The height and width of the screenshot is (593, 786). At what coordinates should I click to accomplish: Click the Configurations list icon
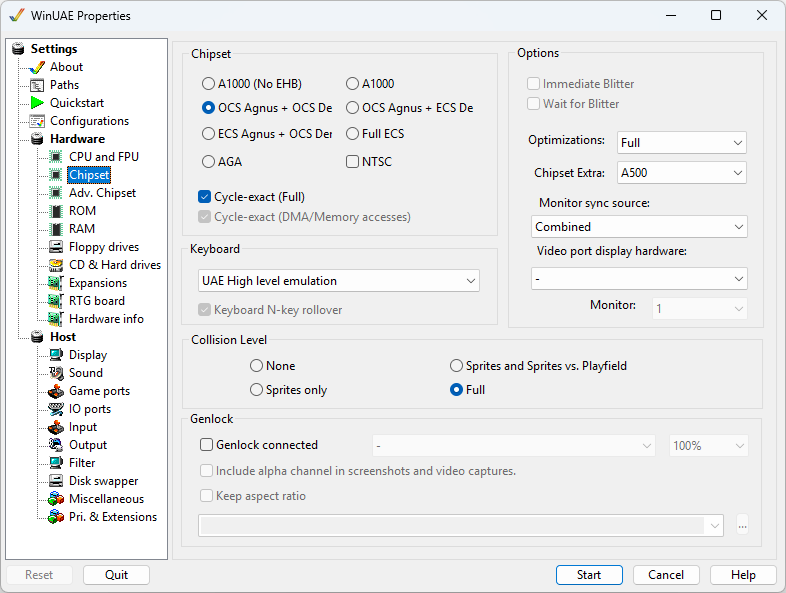click(37, 121)
